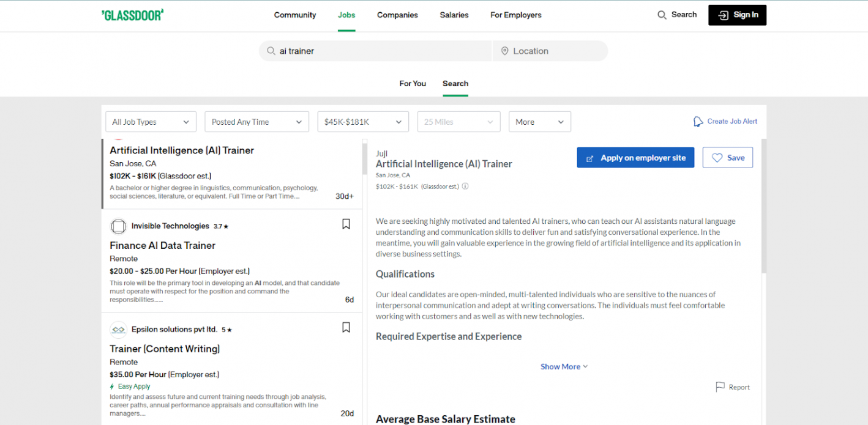Click the job details pane scrollbar

tap(764, 205)
